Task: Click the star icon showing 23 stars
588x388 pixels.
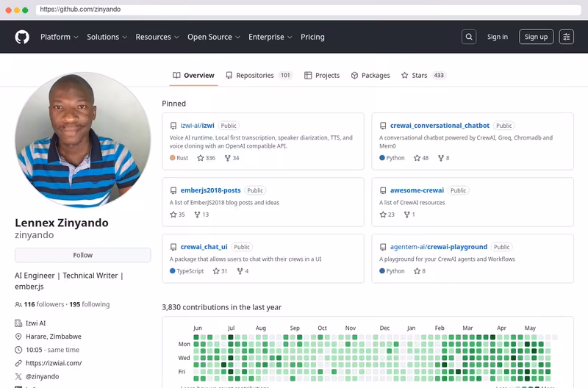Action: 383,215
